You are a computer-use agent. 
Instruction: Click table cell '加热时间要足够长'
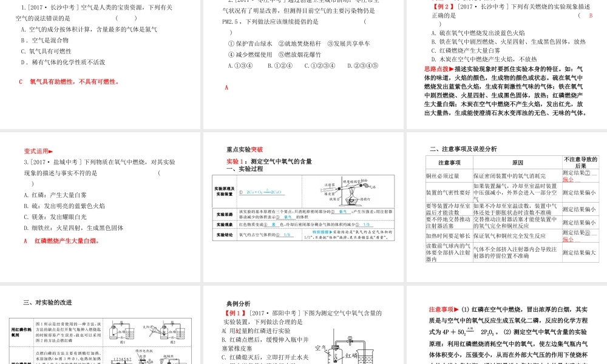coord(449,236)
